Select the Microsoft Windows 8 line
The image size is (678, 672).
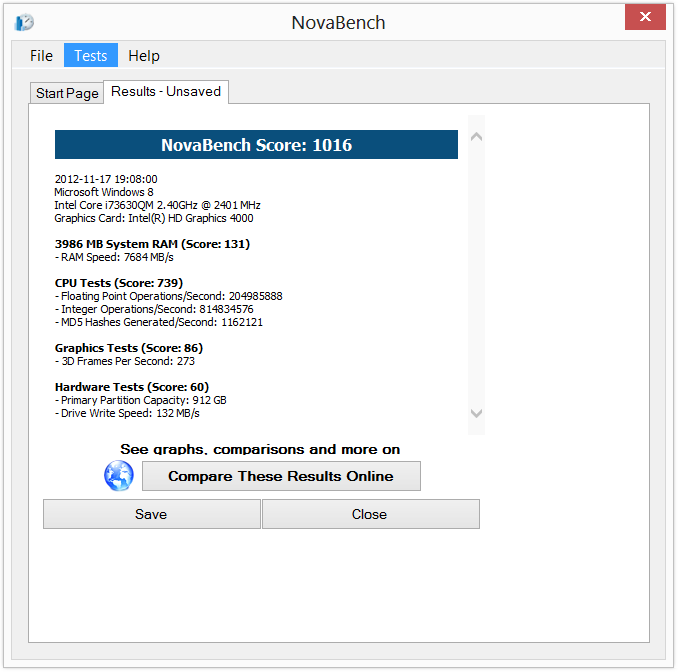[104, 192]
